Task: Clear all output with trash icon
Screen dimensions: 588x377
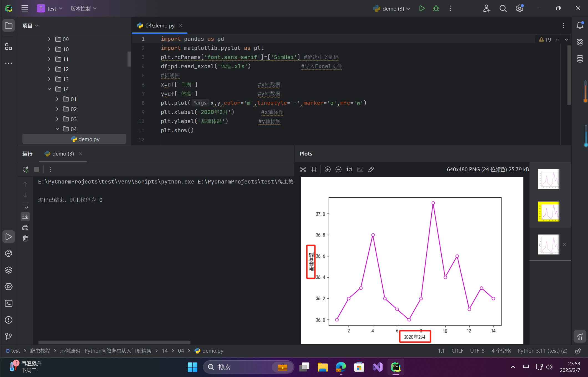Action: (x=25, y=238)
